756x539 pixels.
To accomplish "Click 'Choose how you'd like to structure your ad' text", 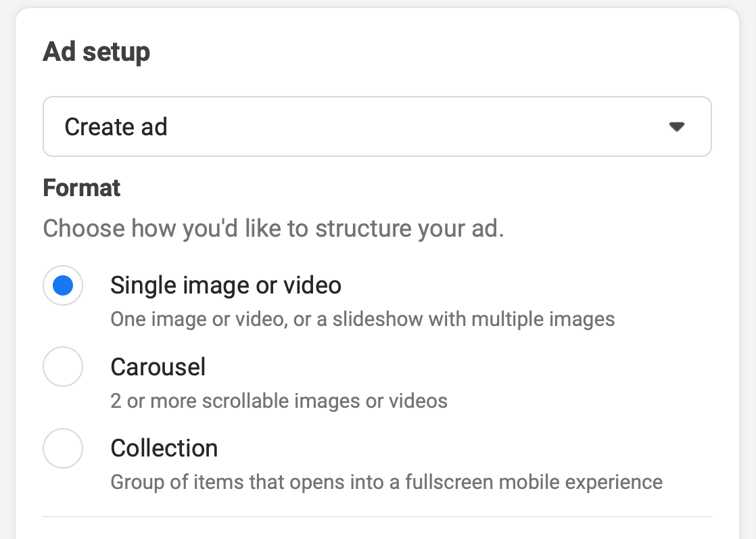I will (273, 229).
